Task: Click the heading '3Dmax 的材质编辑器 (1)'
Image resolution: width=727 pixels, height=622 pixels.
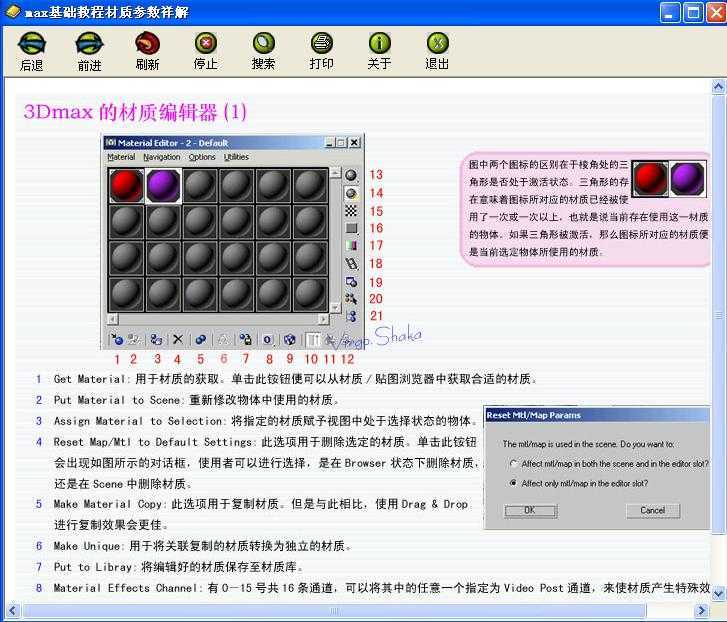Action: 135,112
